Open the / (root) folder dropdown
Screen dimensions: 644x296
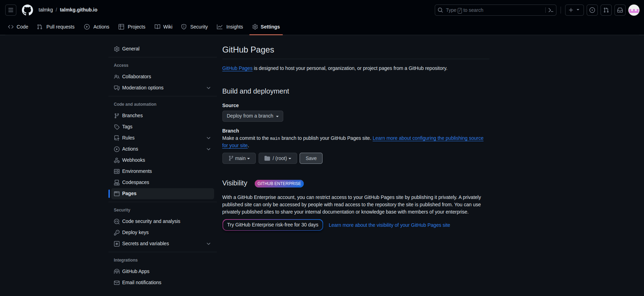point(278,158)
